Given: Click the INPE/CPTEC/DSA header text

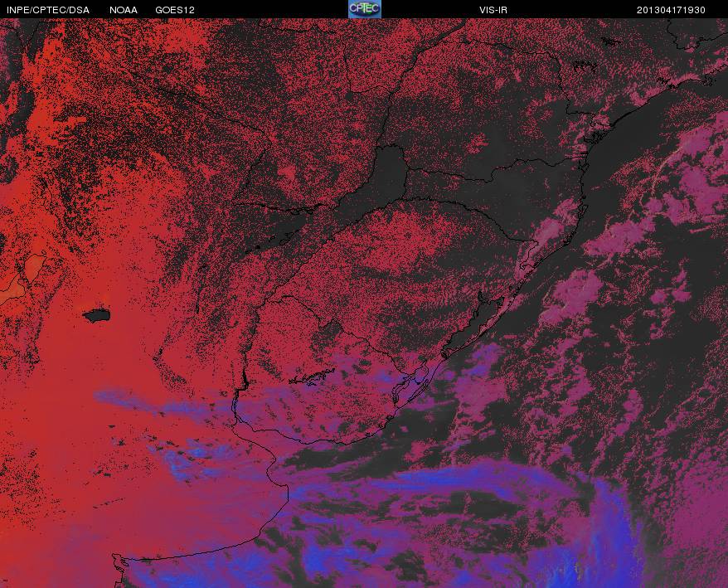Looking at the screenshot, I should coord(48,10).
